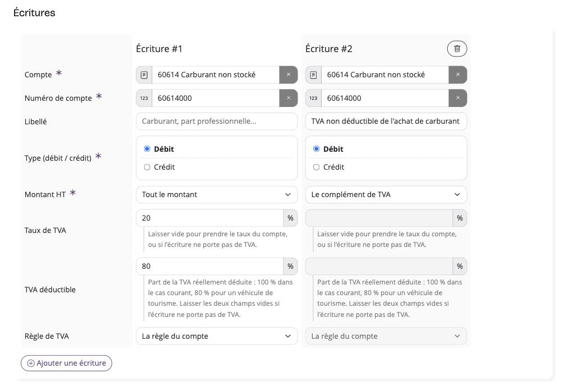Edit the Libellé field of Écriture #1

coord(216,121)
